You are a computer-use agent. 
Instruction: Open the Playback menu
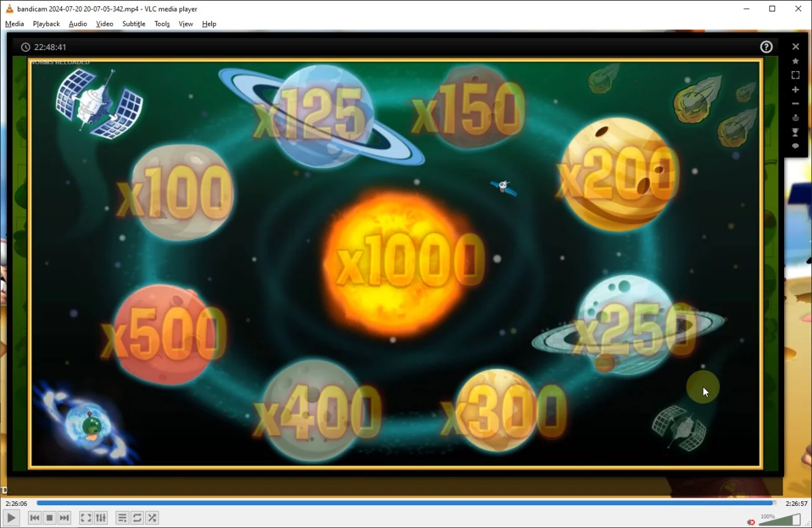pos(46,24)
